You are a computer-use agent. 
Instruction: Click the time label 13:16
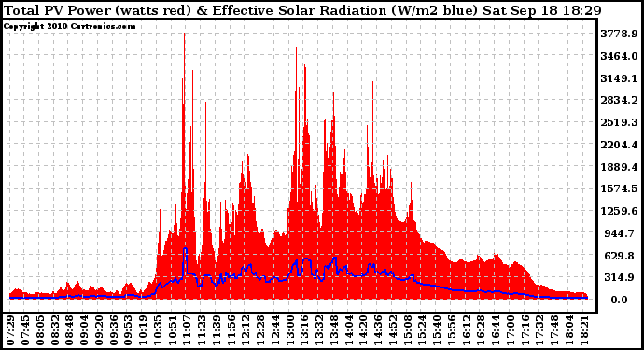[305, 330]
